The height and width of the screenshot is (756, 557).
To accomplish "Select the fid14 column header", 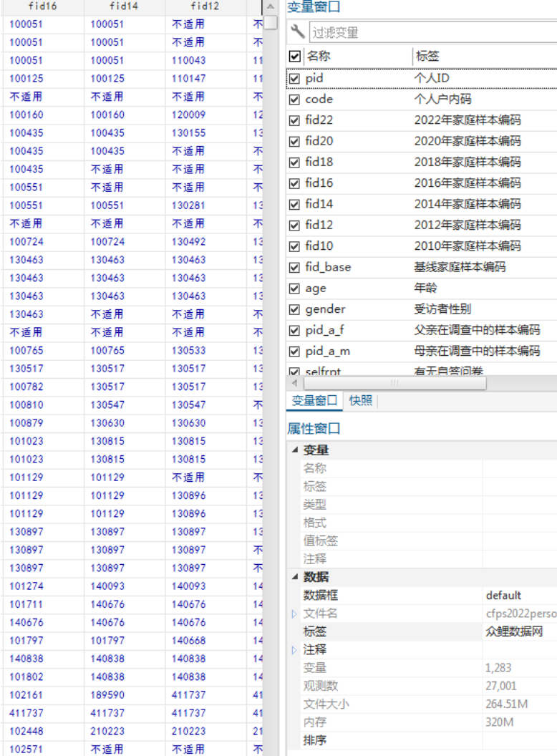I will [124, 6].
